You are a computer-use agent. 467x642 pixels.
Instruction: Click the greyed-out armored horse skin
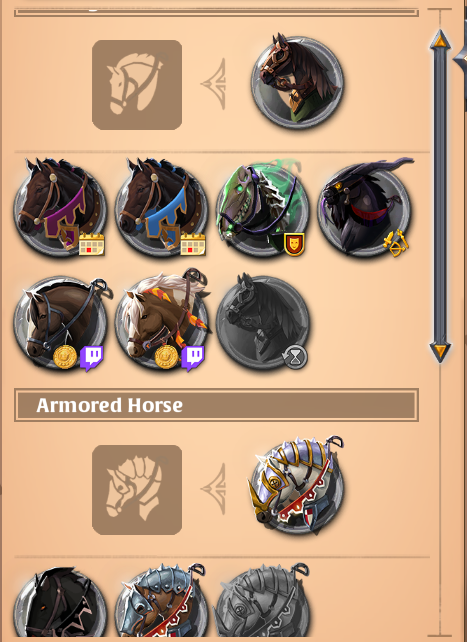coord(262,602)
